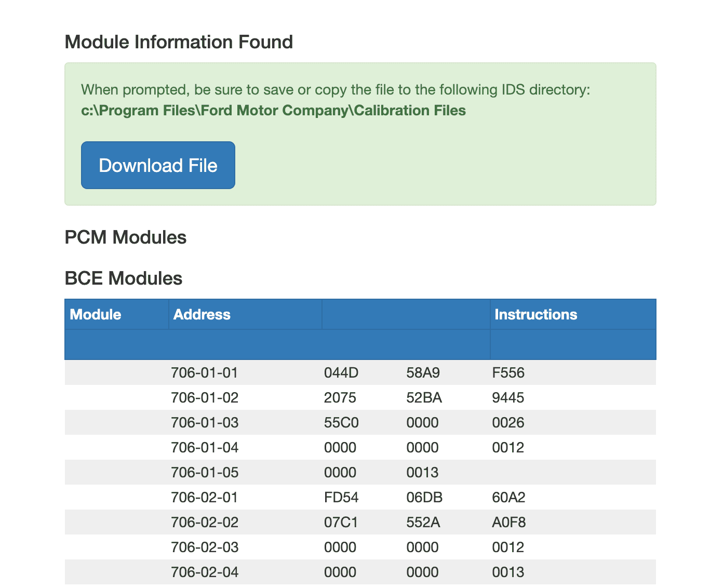The width and height of the screenshot is (724, 588).
Task: Click value 06DB
Action: pyautogui.click(x=424, y=497)
